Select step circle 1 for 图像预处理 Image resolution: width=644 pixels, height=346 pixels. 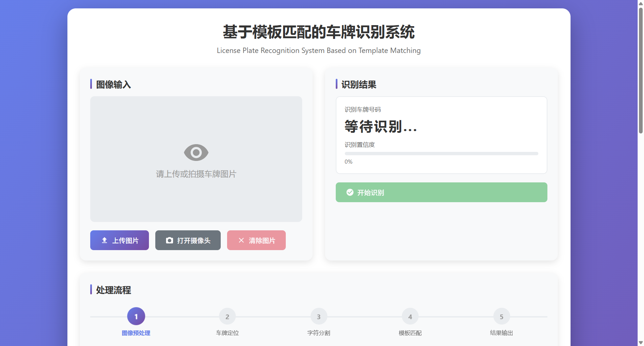(136, 316)
